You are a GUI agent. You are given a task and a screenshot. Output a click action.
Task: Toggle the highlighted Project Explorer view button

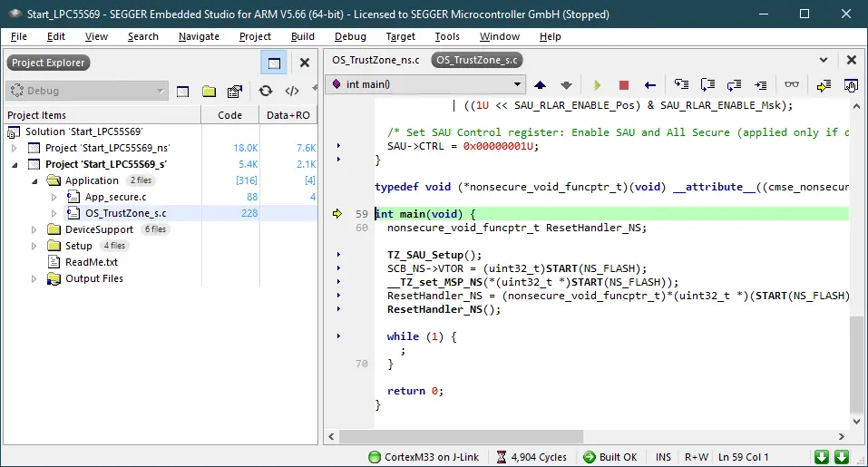[272, 63]
